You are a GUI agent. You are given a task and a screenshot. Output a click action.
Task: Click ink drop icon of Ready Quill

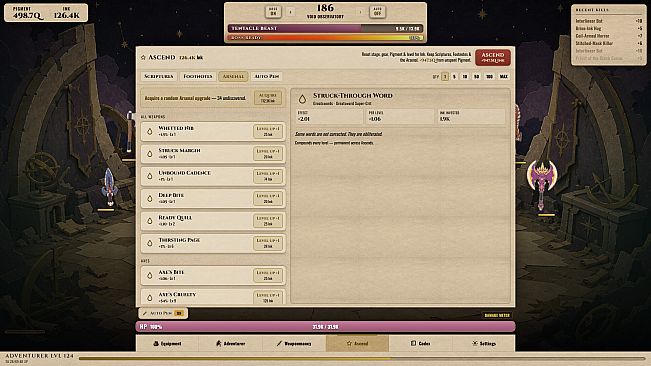(150, 221)
